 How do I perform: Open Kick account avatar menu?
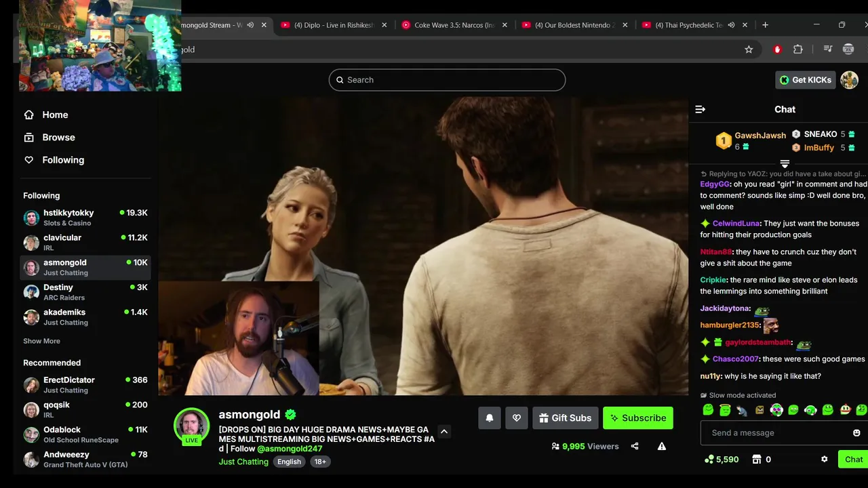849,80
